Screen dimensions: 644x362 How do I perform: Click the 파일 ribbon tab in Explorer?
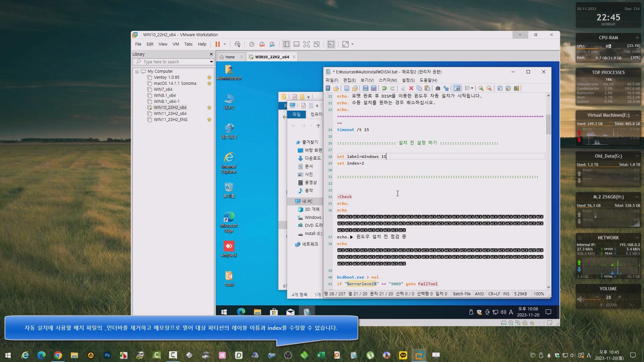coord(297,115)
